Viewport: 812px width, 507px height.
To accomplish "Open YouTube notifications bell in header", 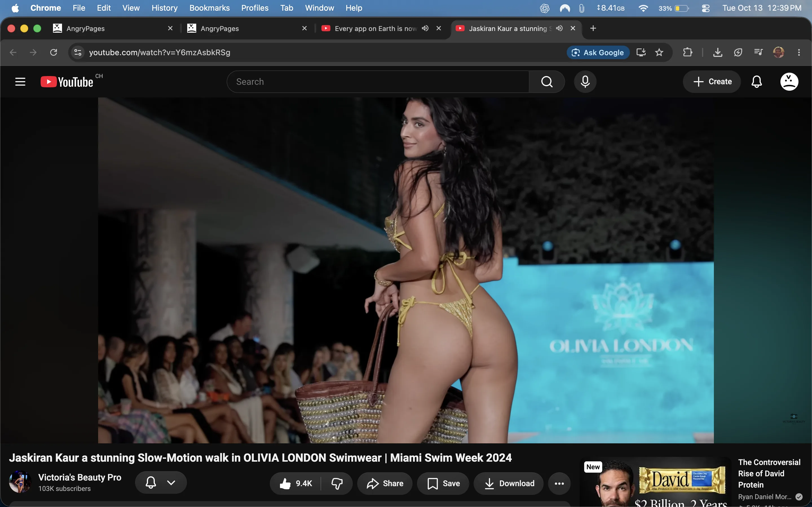I will point(757,81).
